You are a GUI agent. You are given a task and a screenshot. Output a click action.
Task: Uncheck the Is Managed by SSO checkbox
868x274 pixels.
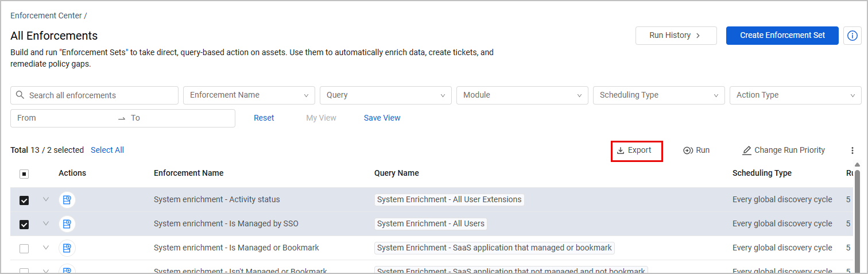24,225
